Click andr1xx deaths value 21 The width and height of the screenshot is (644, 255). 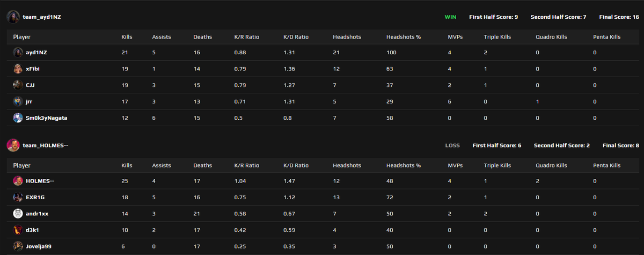[x=197, y=214]
